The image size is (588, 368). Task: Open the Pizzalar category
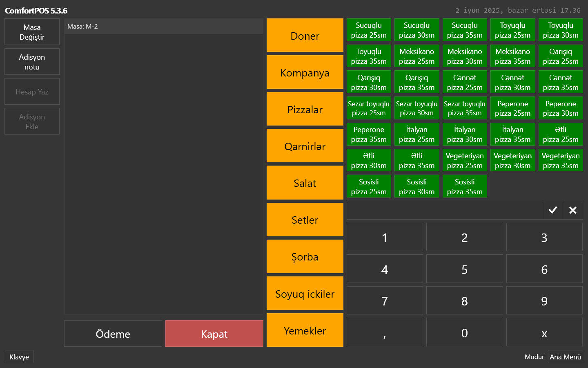(x=305, y=109)
